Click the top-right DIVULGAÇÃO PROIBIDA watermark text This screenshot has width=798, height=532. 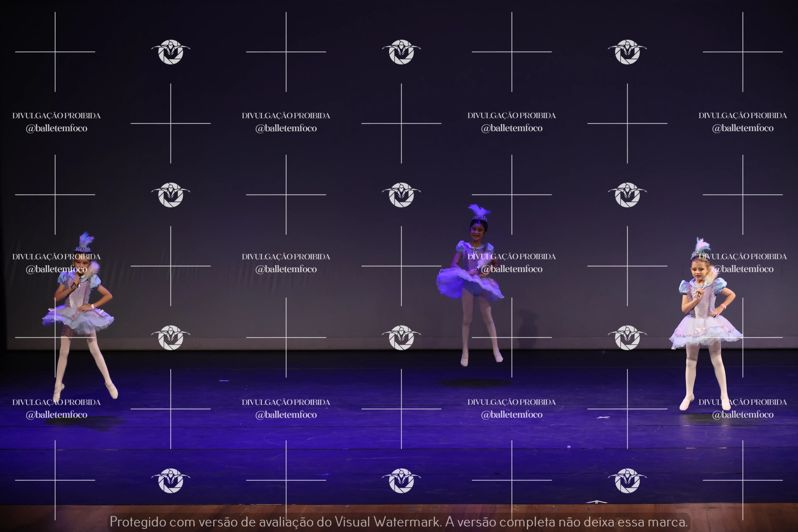(742, 116)
